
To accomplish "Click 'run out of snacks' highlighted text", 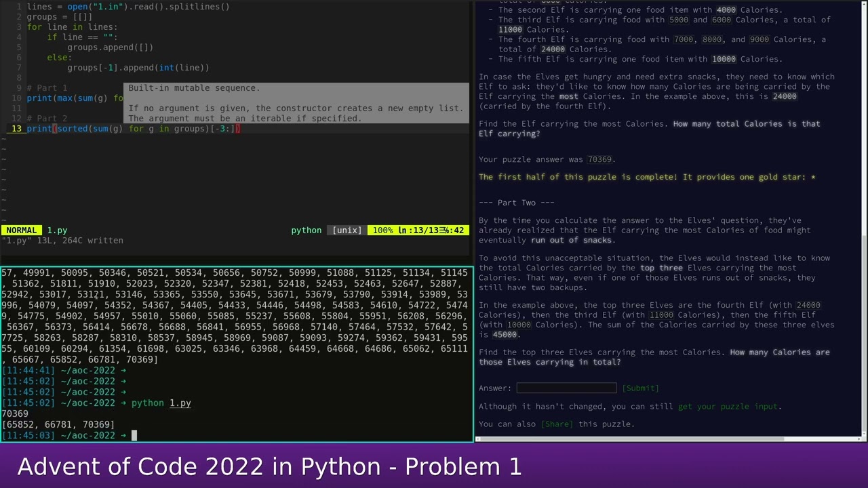I will click(x=572, y=240).
